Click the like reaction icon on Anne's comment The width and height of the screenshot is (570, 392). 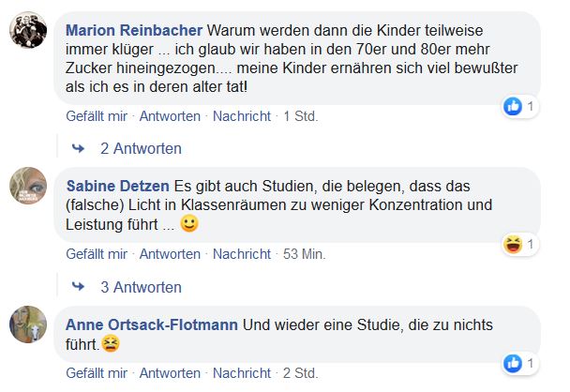pos(513,364)
